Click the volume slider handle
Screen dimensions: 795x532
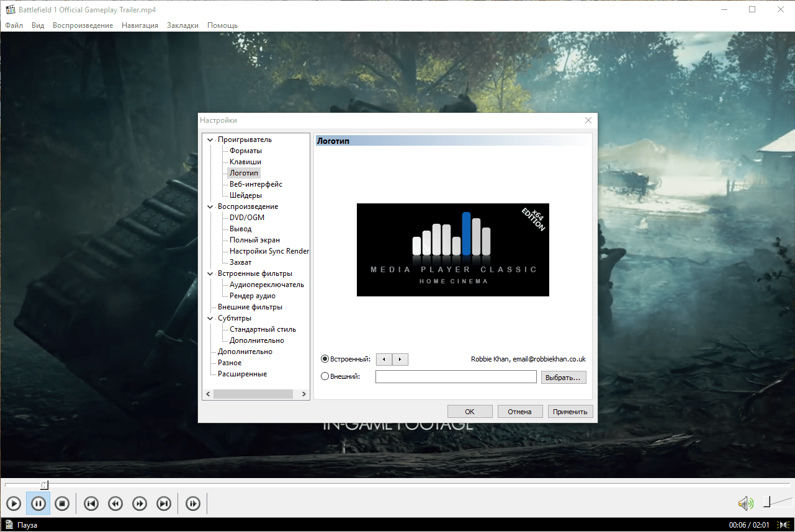(767, 502)
